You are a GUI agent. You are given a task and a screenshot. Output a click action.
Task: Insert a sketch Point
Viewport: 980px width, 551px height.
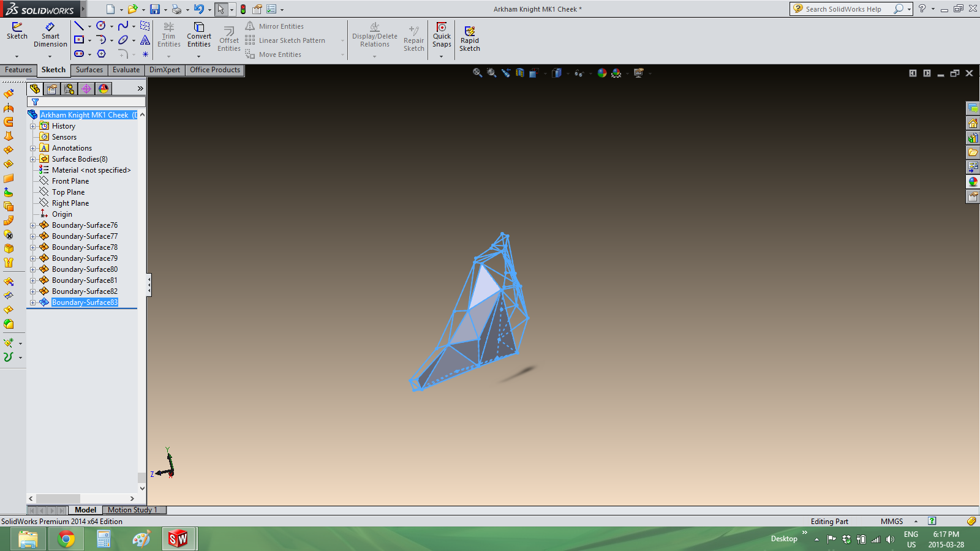[145, 54]
